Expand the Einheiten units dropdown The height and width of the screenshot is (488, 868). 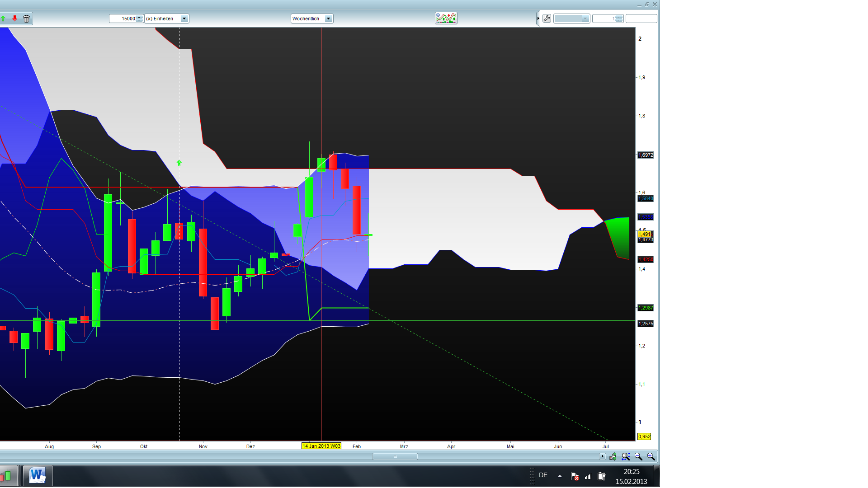tap(184, 19)
